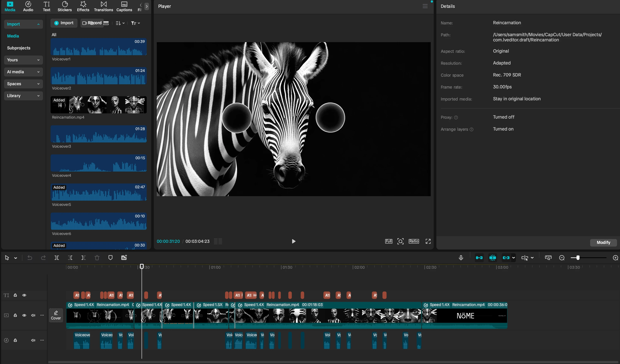
Task: Click the zoom out timeline icon
Action: tap(562, 258)
